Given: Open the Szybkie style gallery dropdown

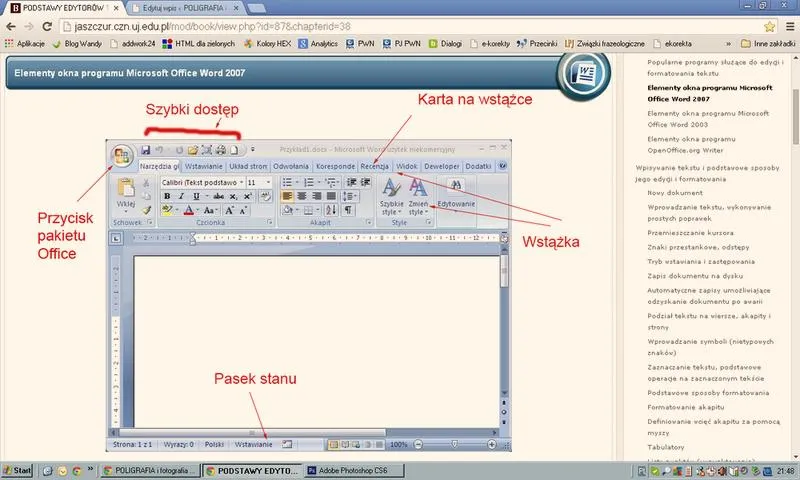Looking at the screenshot, I should (x=391, y=197).
